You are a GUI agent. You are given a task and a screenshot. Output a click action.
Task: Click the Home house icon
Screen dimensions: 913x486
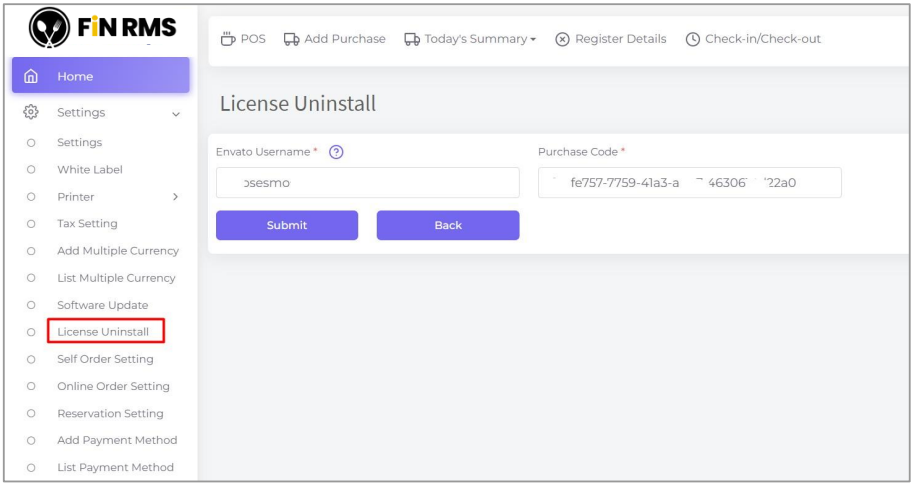(x=31, y=76)
